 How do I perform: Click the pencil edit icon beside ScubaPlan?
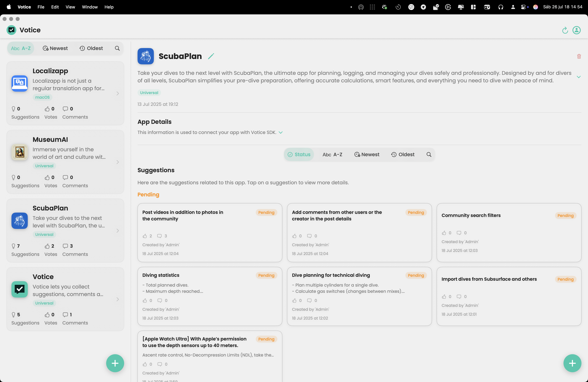pos(211,56)
